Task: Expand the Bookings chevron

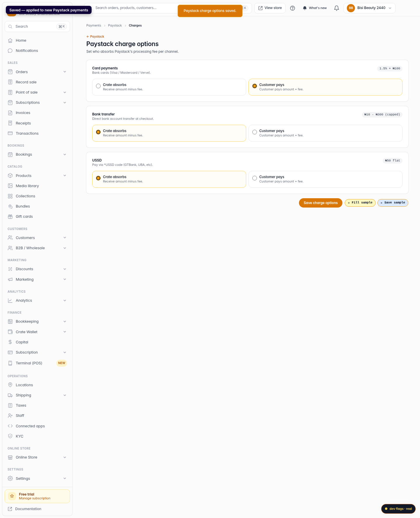Action: point(65,154)
